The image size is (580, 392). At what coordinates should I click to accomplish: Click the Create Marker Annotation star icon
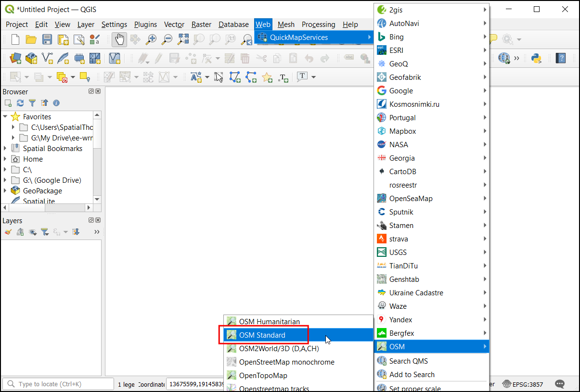click(x=267, y=77)
